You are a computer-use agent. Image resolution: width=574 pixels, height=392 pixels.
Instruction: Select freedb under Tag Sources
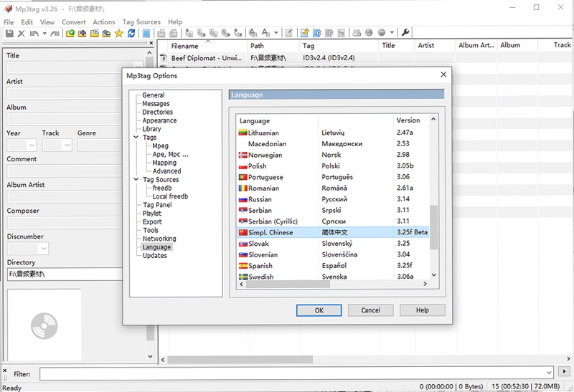[162, 188]
